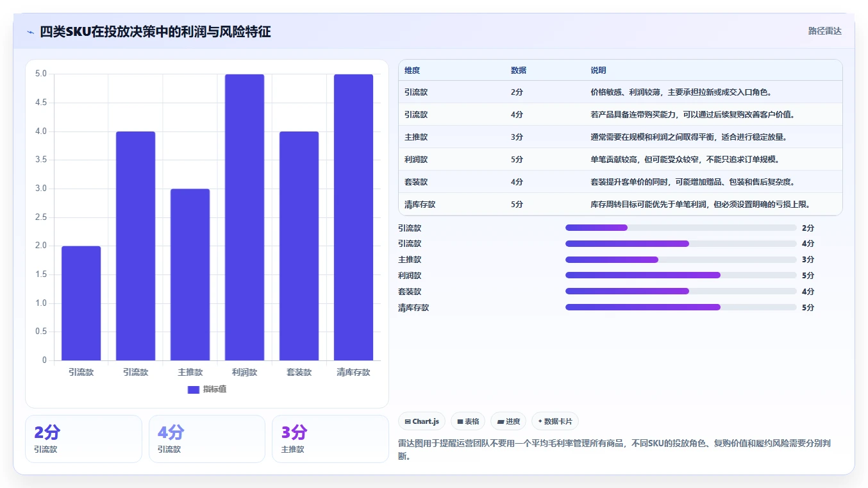The image size is (868, 488).
Task: Click the 4.5 y-axis tick label
Action: pos(41,103)
